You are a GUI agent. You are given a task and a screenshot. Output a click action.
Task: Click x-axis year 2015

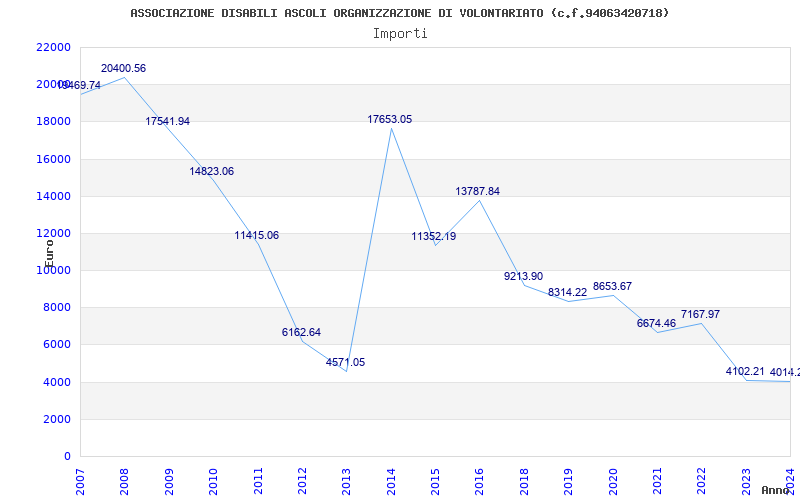pos(435,481)
